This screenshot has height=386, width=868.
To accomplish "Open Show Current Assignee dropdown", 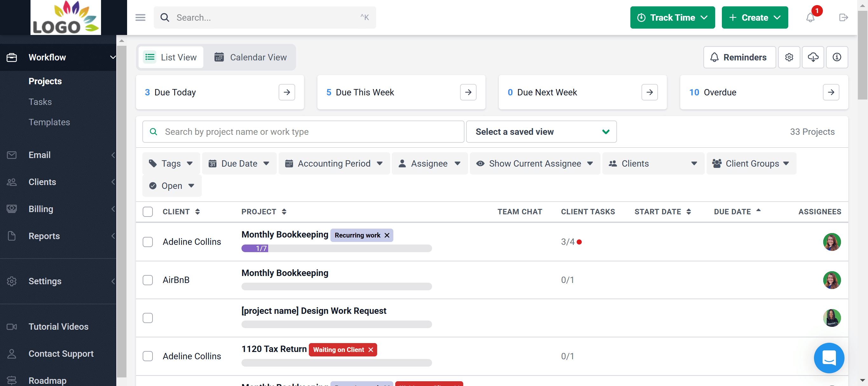I will pyautogui.click(x=535, y=163).
